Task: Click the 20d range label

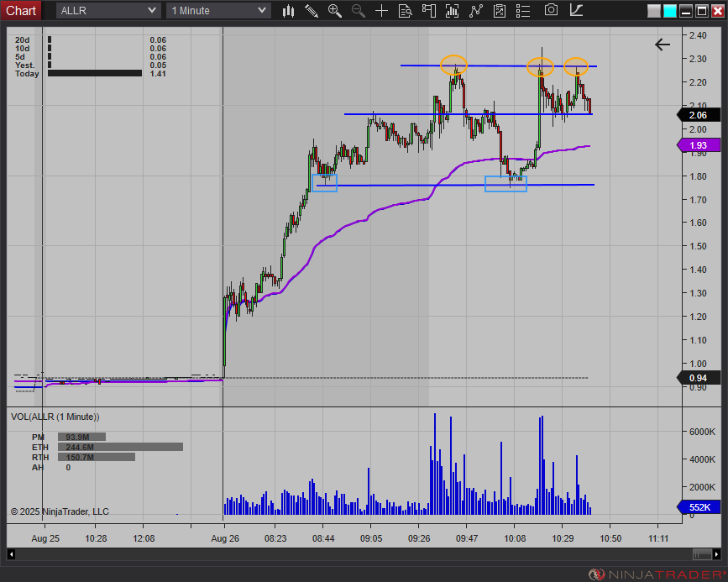Action: tap(23, 40)
